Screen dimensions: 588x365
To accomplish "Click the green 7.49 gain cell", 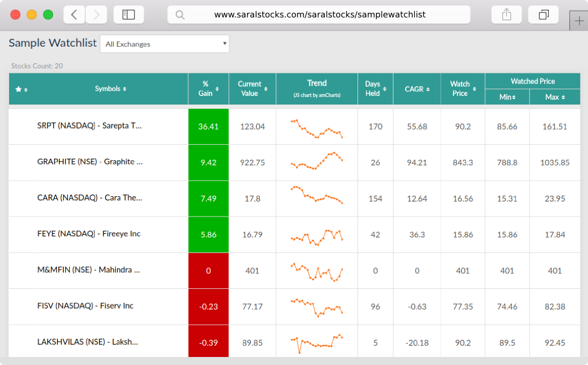I will (x=209, y=198).
